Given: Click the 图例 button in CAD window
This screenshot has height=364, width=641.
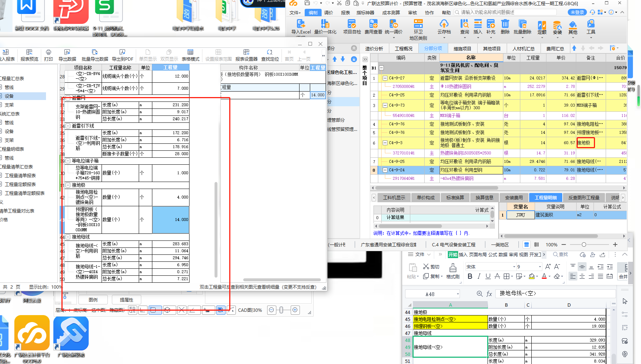Looking at the screenshot, I should (93, 300).
